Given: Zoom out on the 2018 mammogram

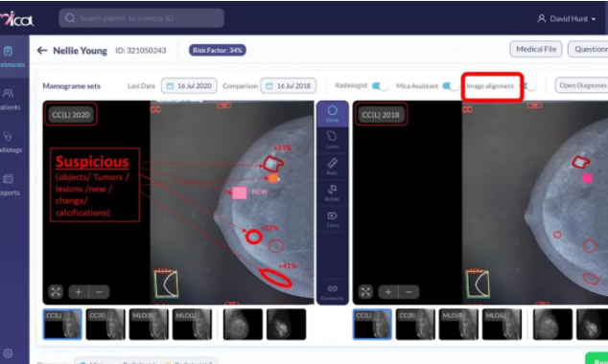Looking at the screenshot, I should pyautogui.click(x=409, y=291).
